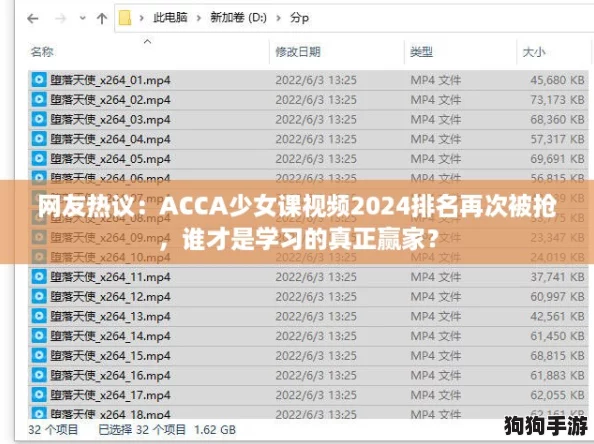Click the video icon of 堕落天使_x264_02.mp4
This screenshot has height=444, width=594.
(39, 99)
